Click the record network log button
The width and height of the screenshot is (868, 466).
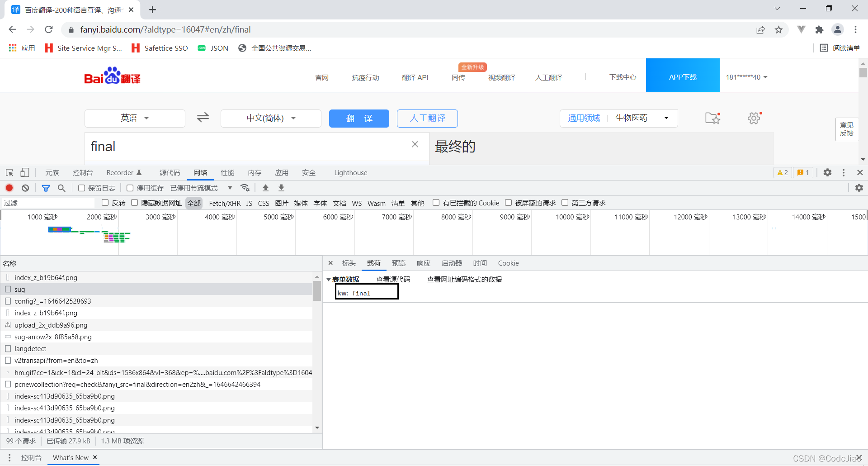(9, 188)
